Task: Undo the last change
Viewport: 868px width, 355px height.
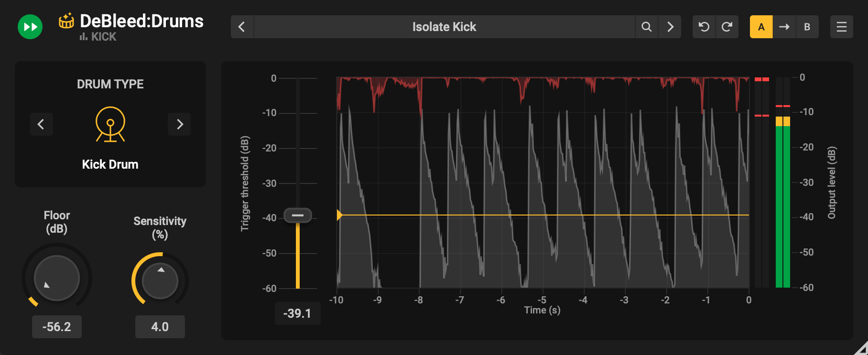Action: (704, 27)
